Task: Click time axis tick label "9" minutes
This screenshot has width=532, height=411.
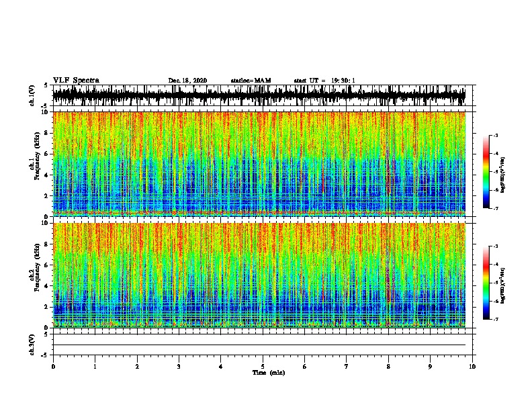Action: 430,367
